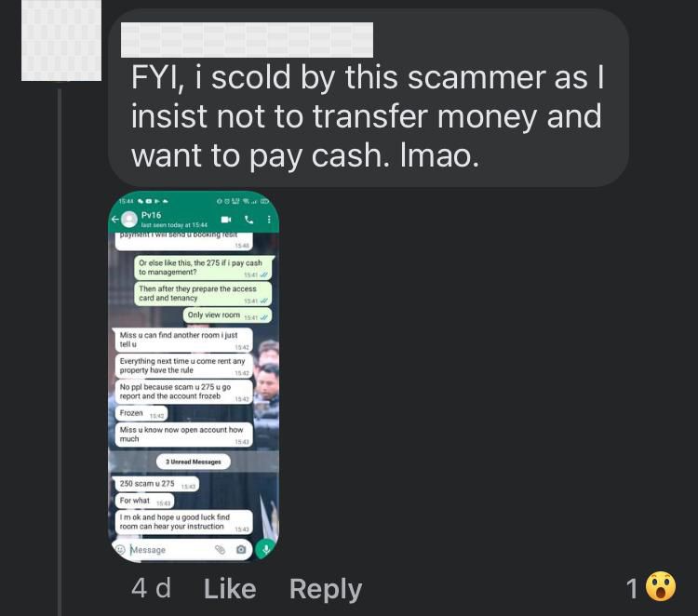The width and height of the screenshot is (698, 616).
Task: Tap the paperclip attachment icon
Action: (220, 550)
